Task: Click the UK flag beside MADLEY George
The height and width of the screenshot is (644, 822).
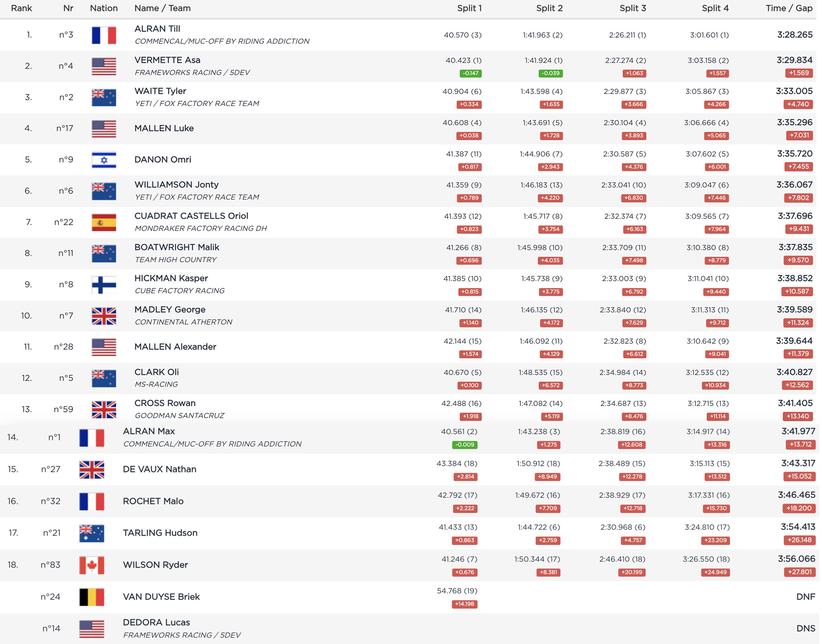Action: click(104, 316)
